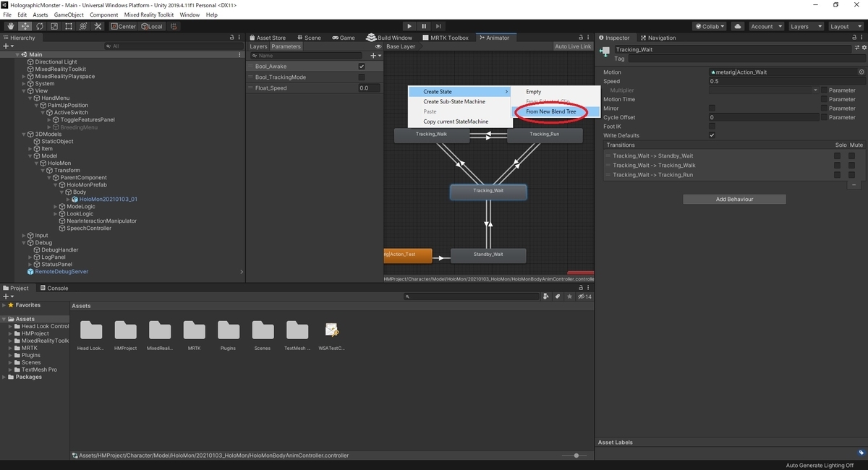Choose the Empty state menu entry
The width and height of the screenshot is (868, 470).
coord(533,92)
